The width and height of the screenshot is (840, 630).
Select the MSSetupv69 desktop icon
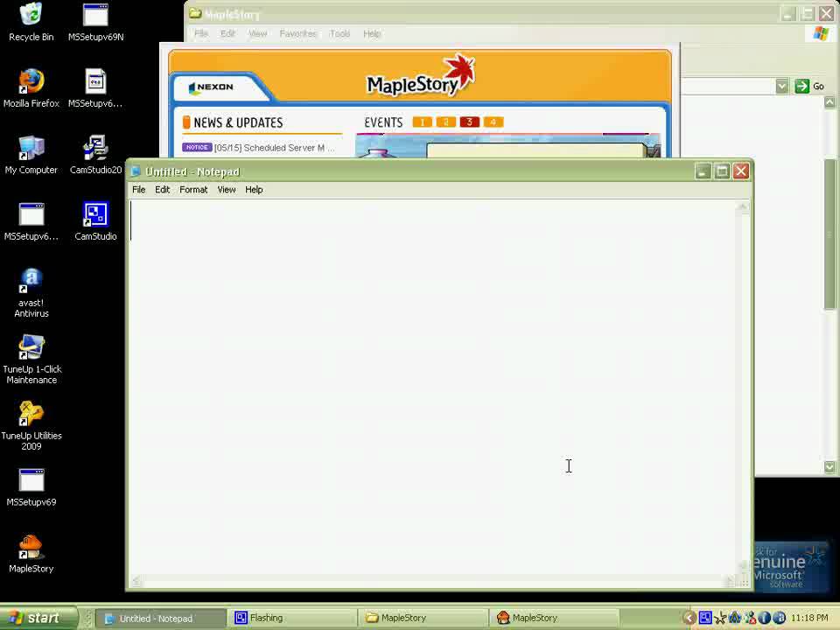(x=31, y=487)
